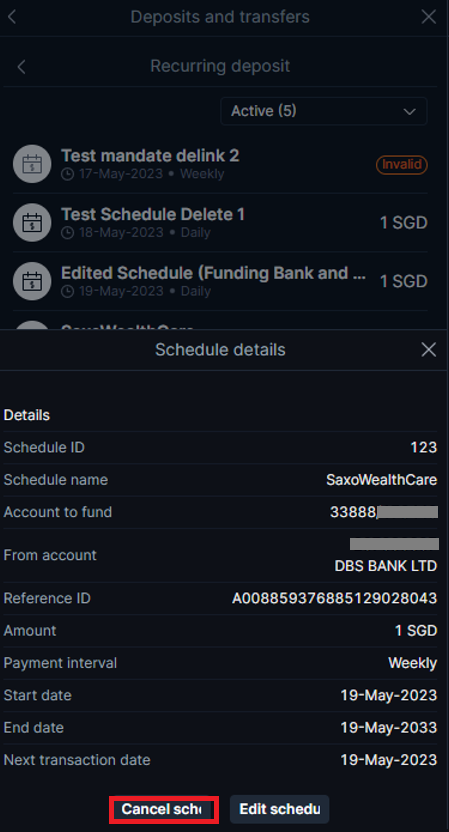
Task: Click the Active (5) dropdown chevron
Action: tap(409, 111)
